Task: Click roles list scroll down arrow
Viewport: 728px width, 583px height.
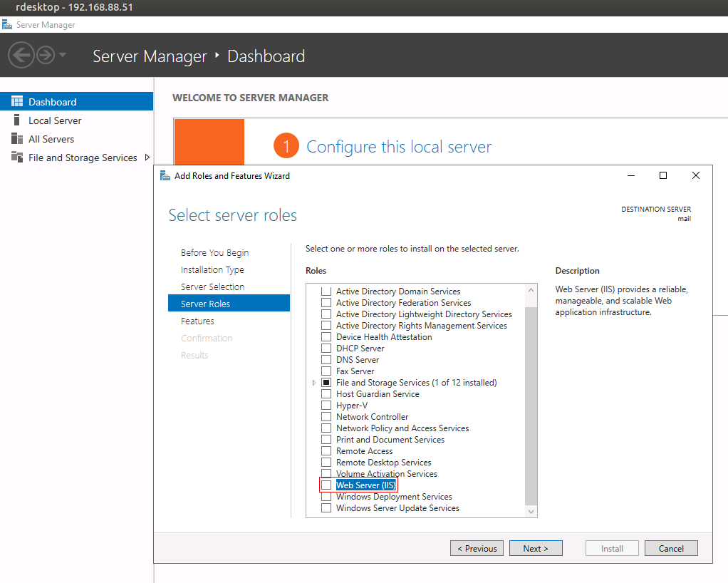Action: click(531, 512)
